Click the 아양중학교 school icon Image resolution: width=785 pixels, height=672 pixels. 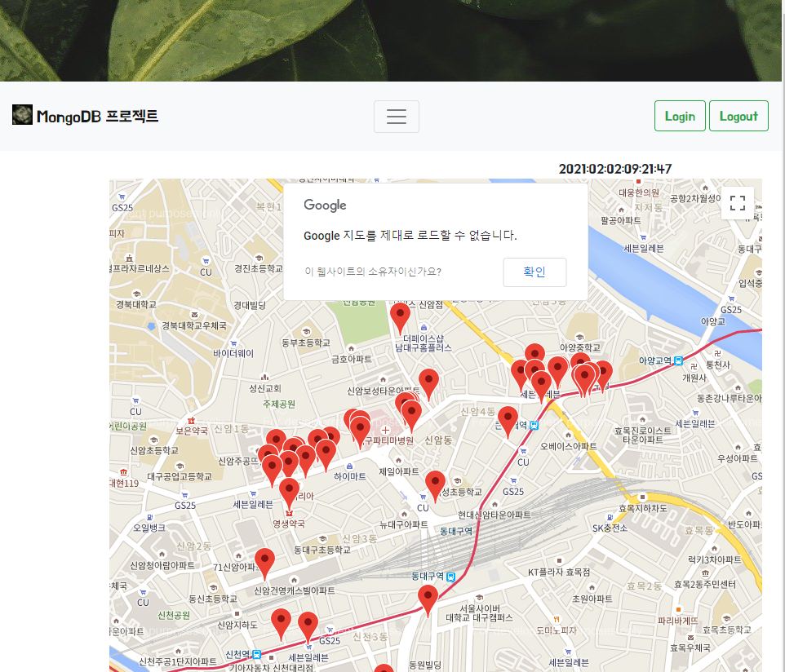(579, 337)
